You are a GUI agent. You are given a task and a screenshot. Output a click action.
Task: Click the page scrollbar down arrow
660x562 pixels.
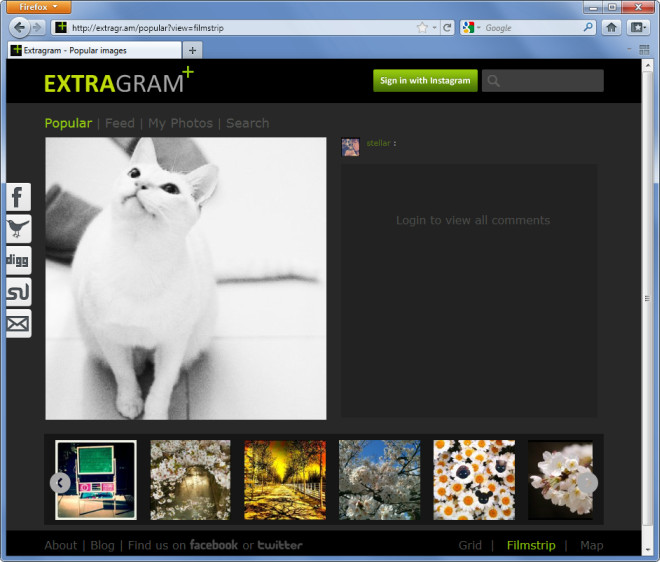647,550
